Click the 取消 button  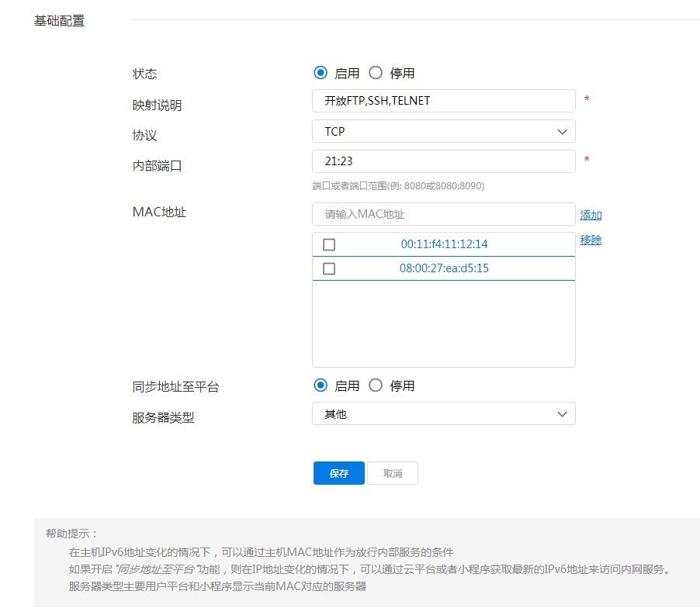[x=393, y=473]
